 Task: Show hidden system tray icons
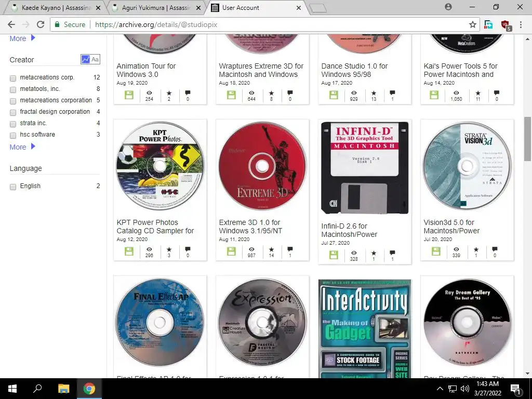pos(440,389)
